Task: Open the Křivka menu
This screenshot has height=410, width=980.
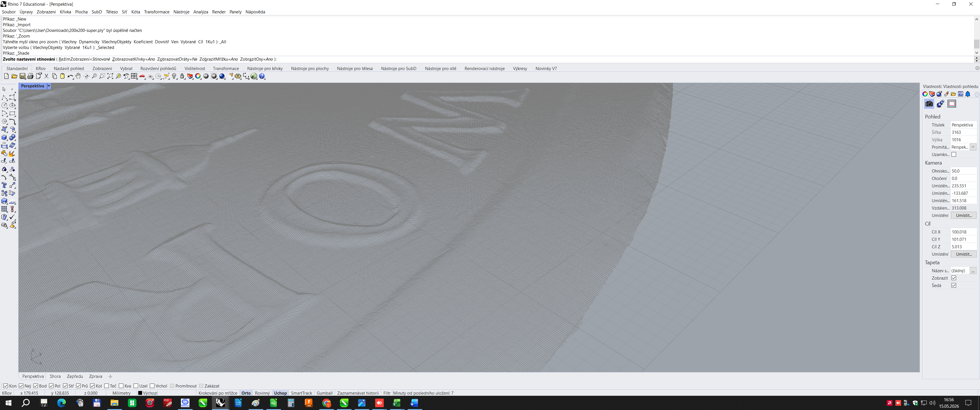Action: tap(66, 12)
